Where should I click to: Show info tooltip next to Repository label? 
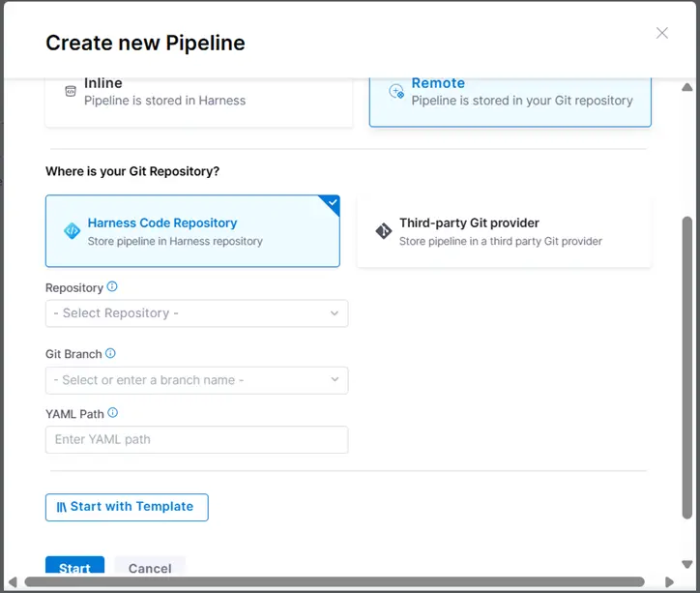click(x=112, y=286)
